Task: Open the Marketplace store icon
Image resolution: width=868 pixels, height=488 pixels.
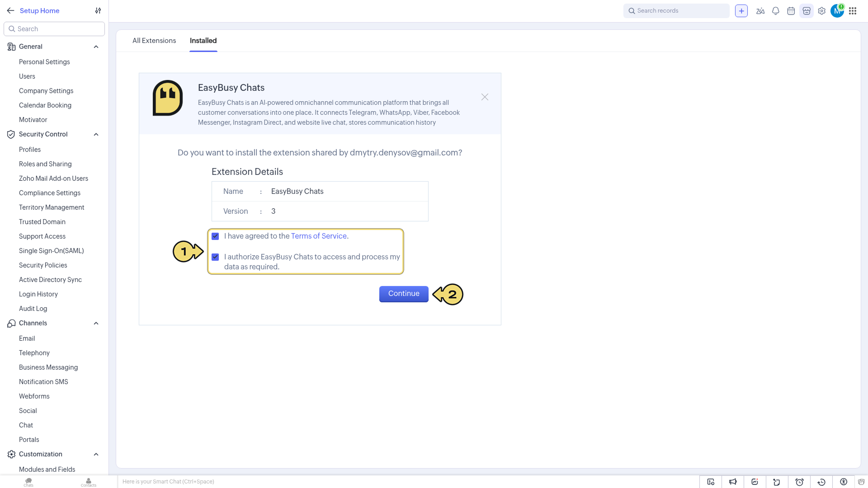Action: point(807,11)
